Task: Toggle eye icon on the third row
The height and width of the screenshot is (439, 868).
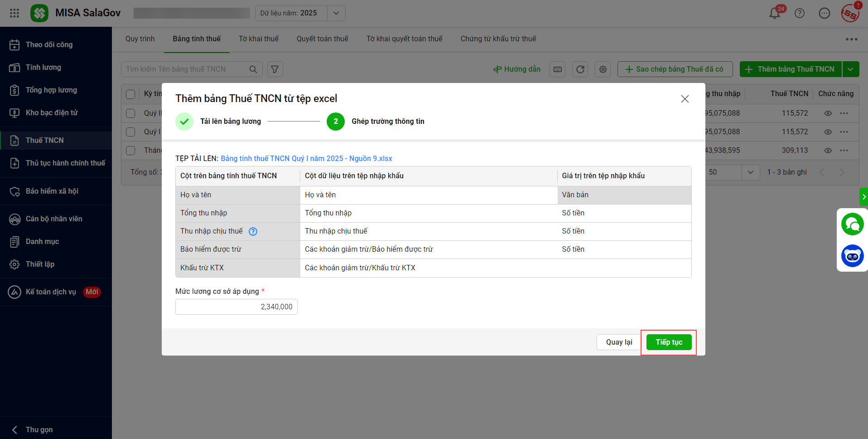Action: [828, 151]
